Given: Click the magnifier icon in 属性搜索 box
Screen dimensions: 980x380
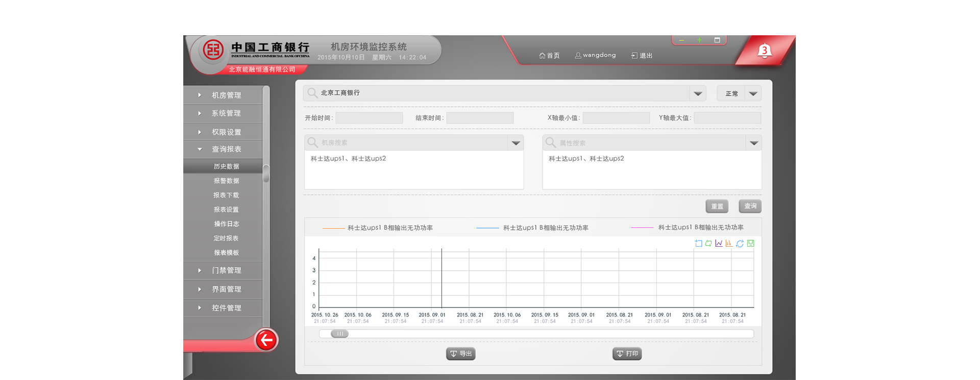Looking at the screenshot, I should click(551, 142).
